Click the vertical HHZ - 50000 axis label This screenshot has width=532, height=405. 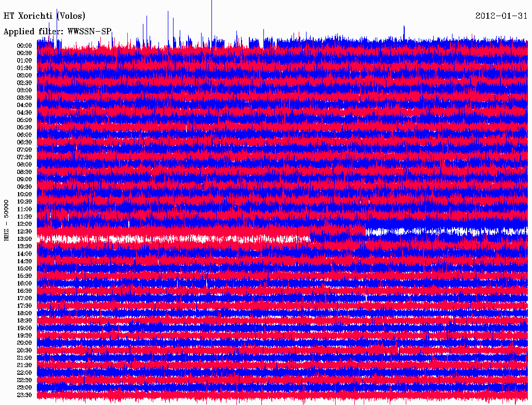[7, 220]
